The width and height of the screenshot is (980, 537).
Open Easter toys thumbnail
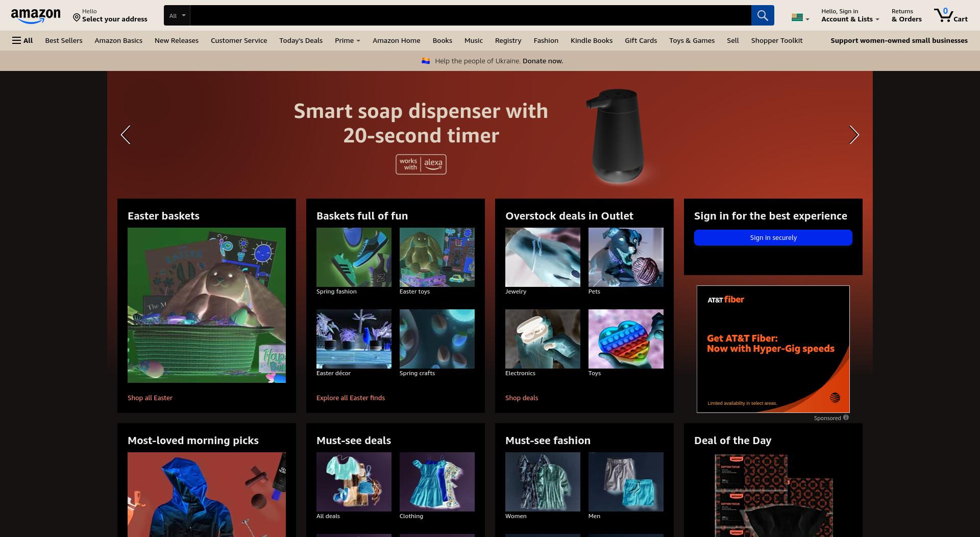pyautogui.click(x=437, y=257)
